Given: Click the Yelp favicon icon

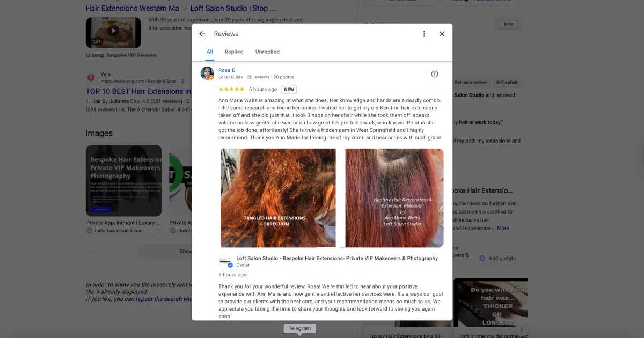Looking at the screenshot, I should [x=90, y=77].
